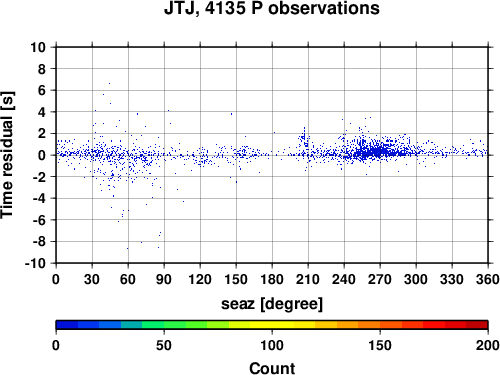Click the plot title JTJ 4135 P observations
This screenshot has width=500, height=375.
(272, 9)
